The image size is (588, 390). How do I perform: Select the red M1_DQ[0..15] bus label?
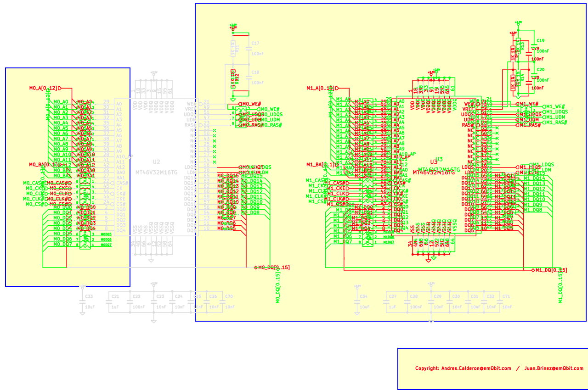pos(551,270)
